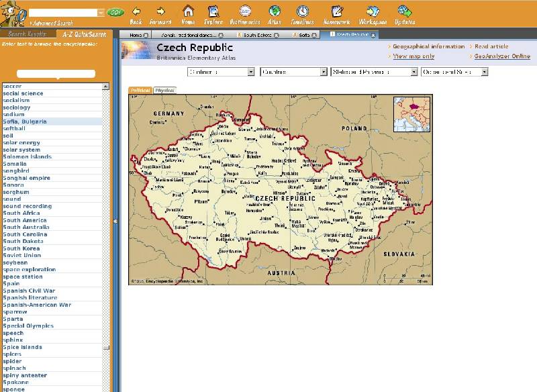The width and height of the screenshot is (537, 392).
Task: Open the Timelines clock icon
Action: click(x=303, y=11)
